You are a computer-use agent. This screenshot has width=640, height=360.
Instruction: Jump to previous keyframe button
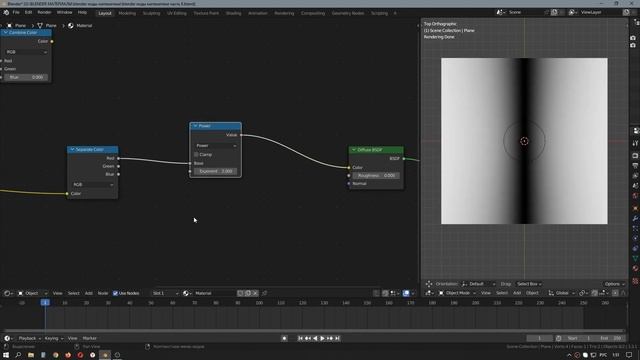(308, 338)
